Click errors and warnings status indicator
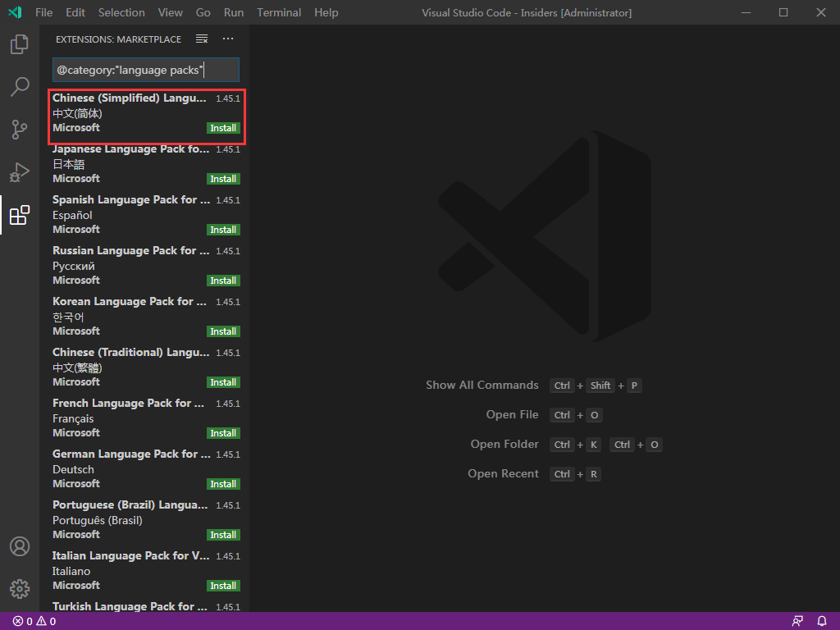 click(34, 622)
